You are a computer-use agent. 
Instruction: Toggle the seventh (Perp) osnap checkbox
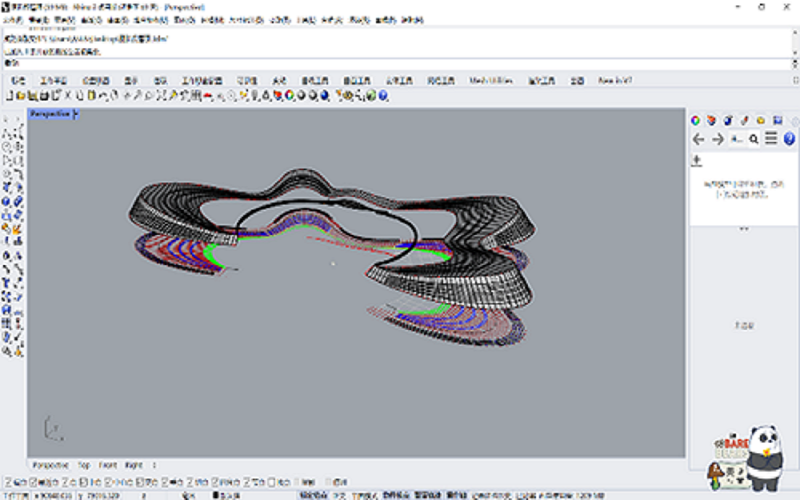click(165, 482)
